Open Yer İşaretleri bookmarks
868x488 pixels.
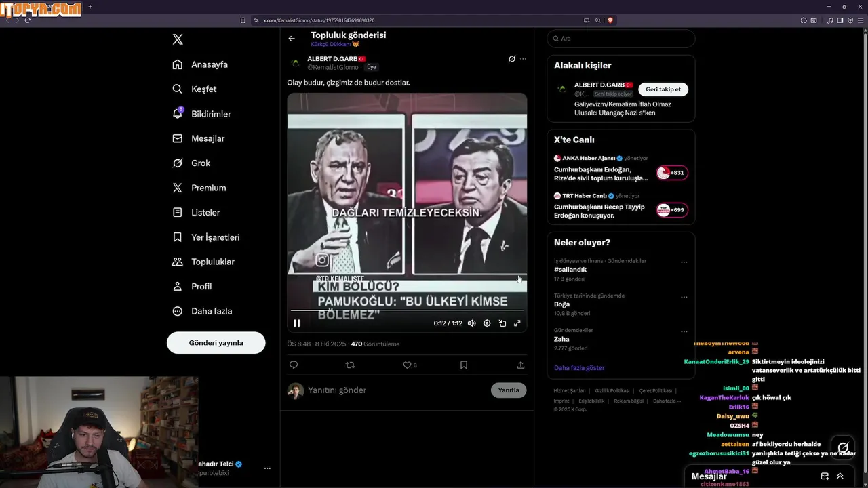tap(206, 237)
